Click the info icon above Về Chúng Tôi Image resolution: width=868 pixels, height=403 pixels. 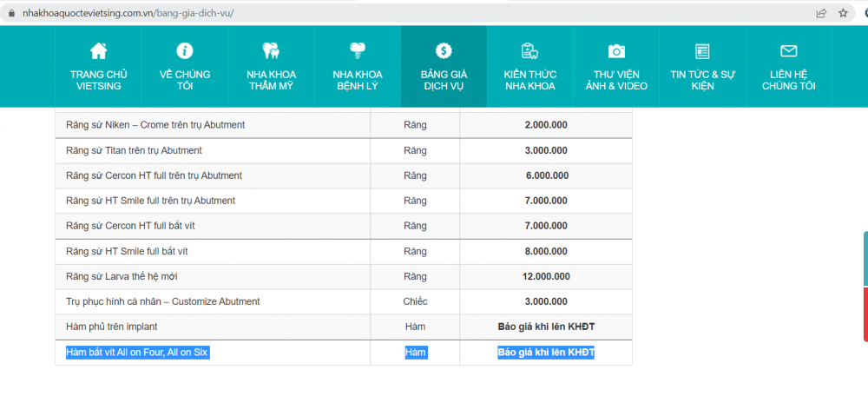tap(184, 50)
